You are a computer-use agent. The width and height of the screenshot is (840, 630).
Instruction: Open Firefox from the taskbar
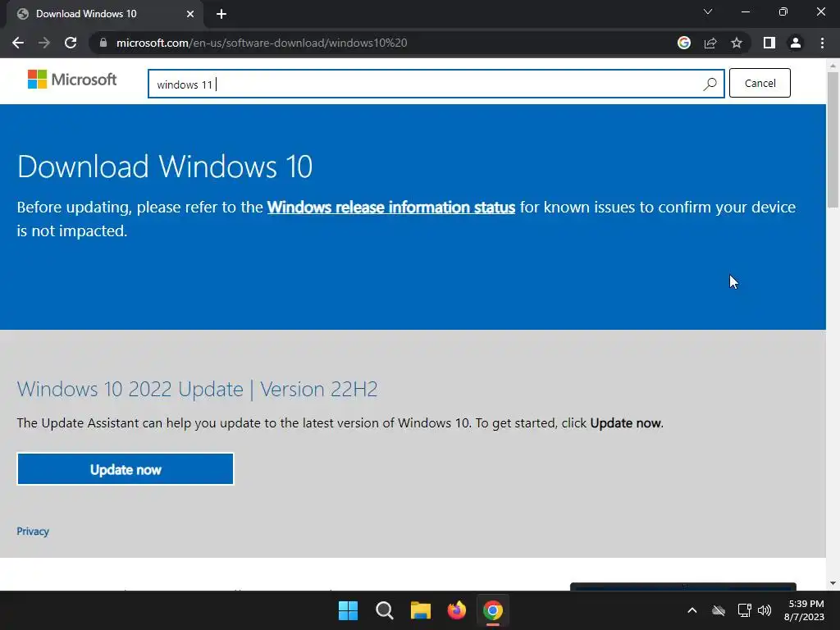[x=456, y=610]
